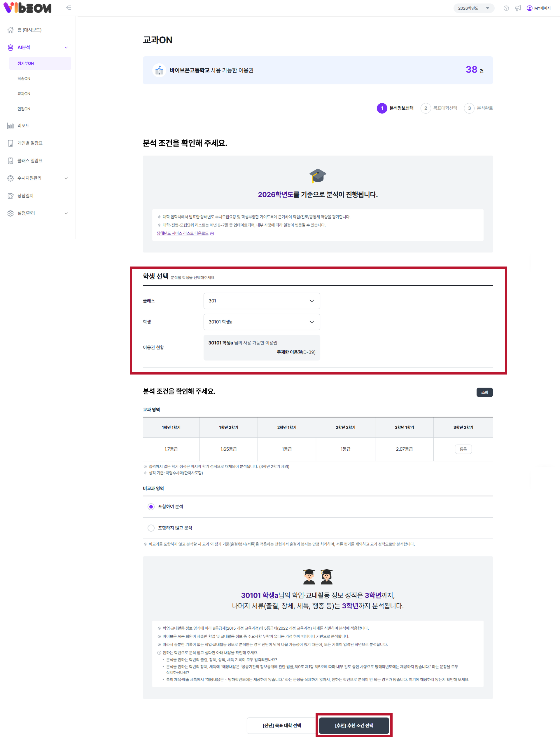Click the 무제한 이용권(D-39) text
The image size is (560, 747).
coord(296,352)
